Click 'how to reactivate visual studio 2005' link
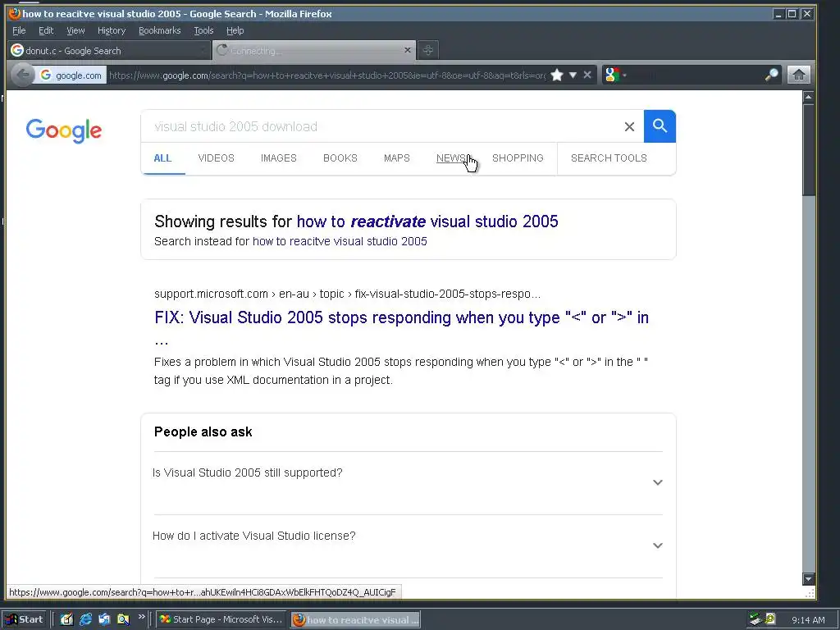The height and width of the screenshot is (630, 840). pyautogui.click(x=427, y=221)
